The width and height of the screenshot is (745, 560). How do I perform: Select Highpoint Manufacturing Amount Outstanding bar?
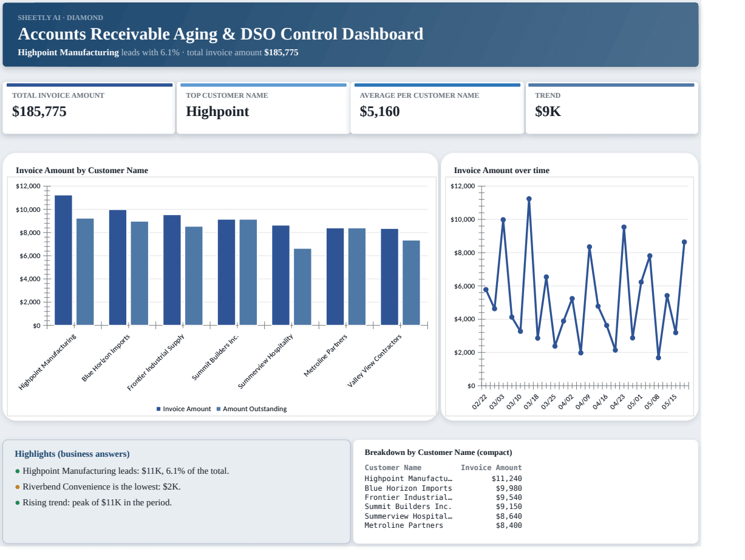pos(85,271)
